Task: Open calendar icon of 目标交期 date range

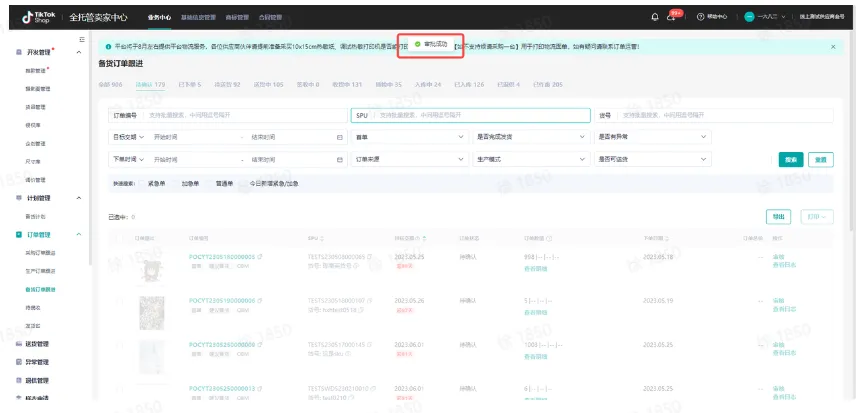Action: (x=339, y=137)
